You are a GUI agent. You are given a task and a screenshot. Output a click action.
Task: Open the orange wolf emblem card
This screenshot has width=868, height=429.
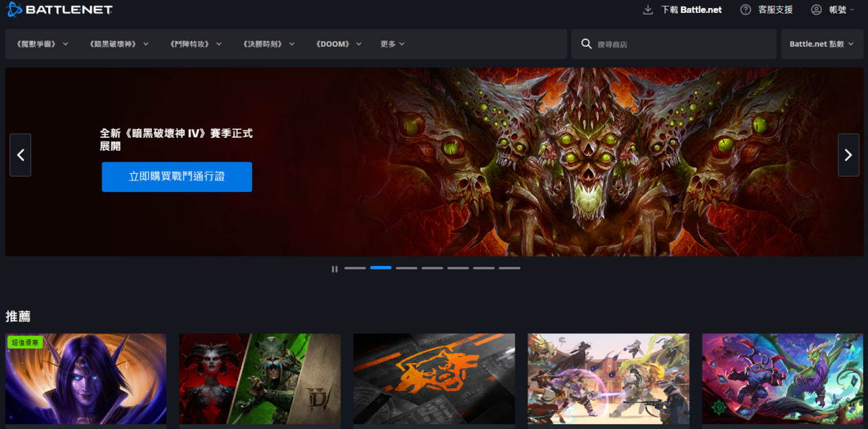coord(434,379)
